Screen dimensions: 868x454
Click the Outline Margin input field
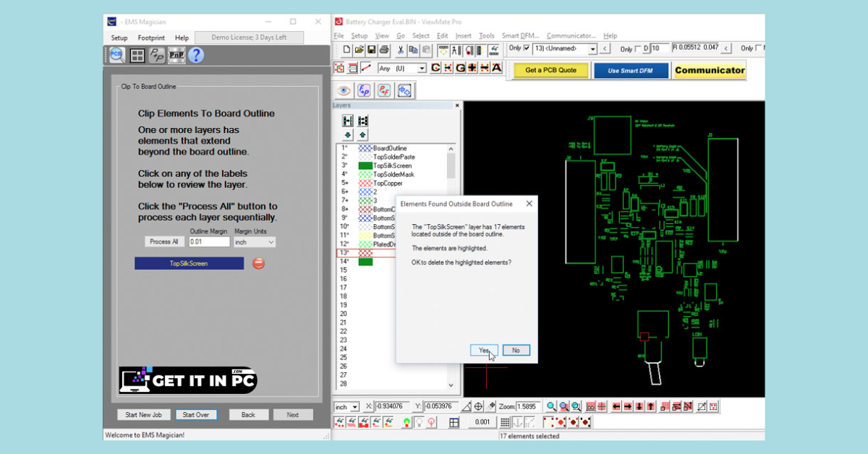pyautogui.click(x=209, y=242)
